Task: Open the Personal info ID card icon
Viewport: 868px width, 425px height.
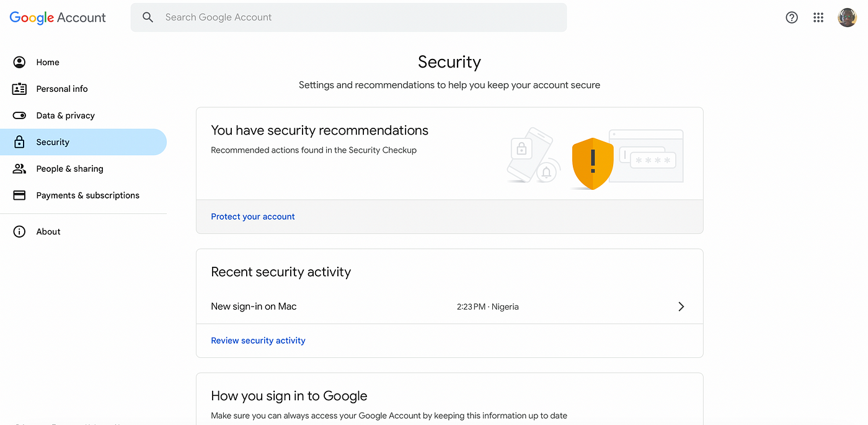Action: 19,89
